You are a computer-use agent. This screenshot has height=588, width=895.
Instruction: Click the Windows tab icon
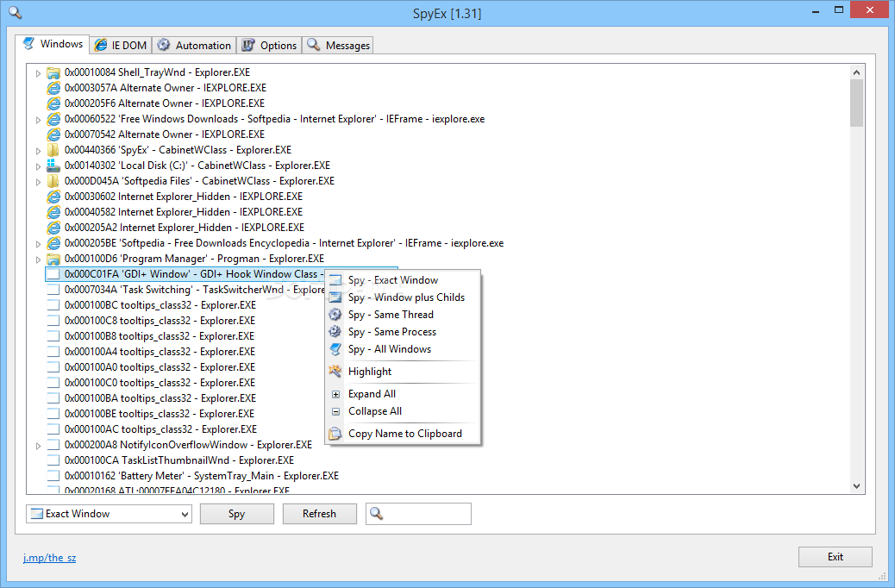pos(28,44)
